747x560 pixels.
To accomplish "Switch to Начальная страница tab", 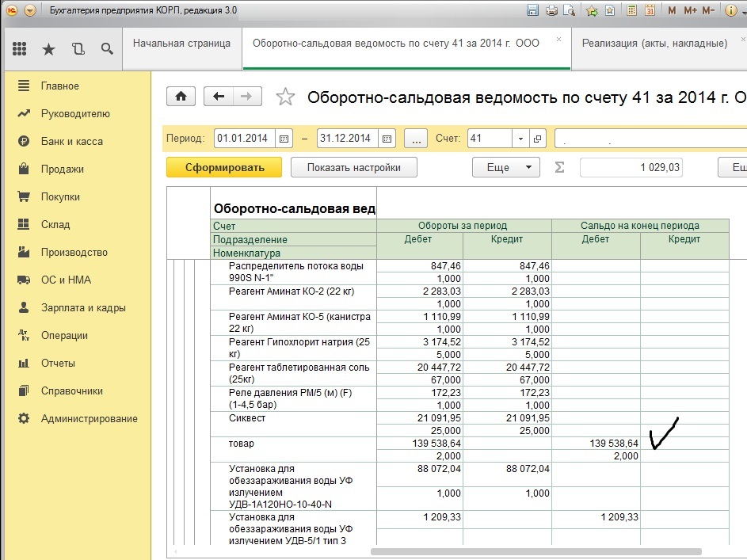I will click(181, 44).
